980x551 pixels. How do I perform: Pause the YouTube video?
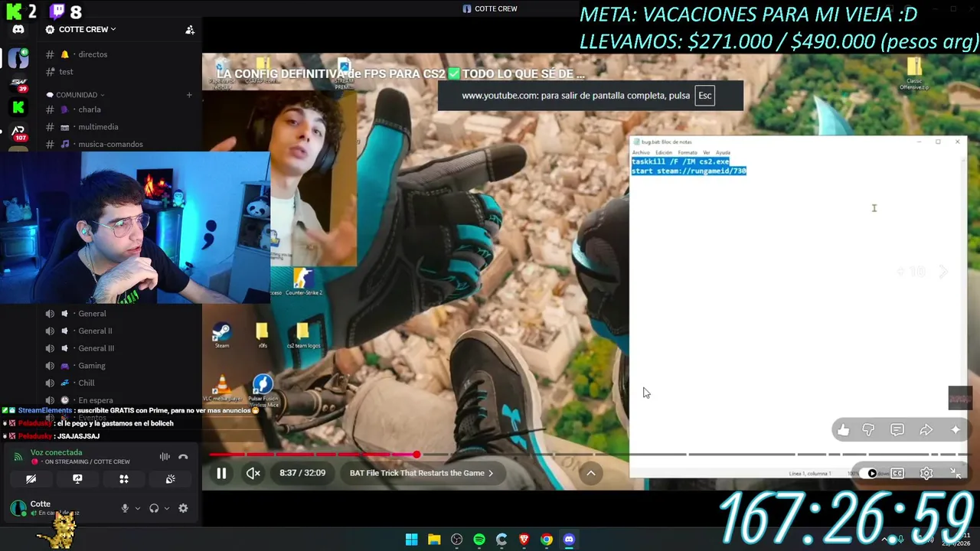click(221, 473)
